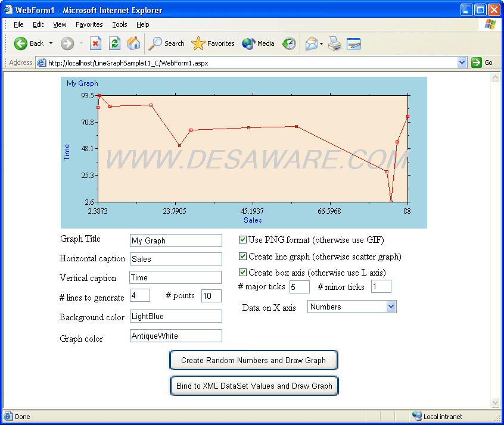Click the Graph color field
Image resolution: width=504 pixels, height=425 pixels.
tap(176, 336)
